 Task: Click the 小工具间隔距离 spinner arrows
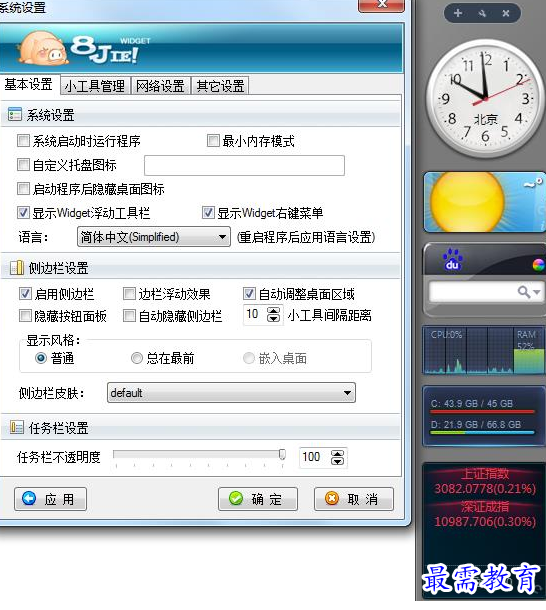[x=273, y=314]
